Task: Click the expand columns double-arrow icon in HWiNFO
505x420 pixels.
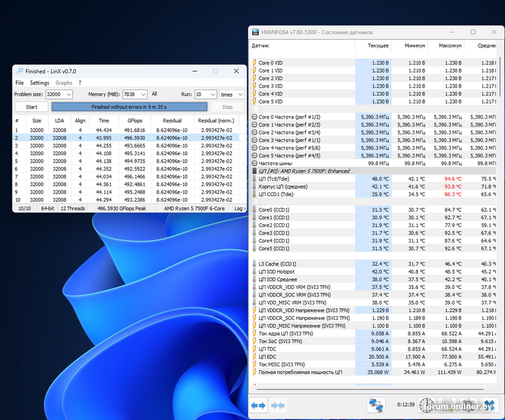Action: tap(258, 405)
